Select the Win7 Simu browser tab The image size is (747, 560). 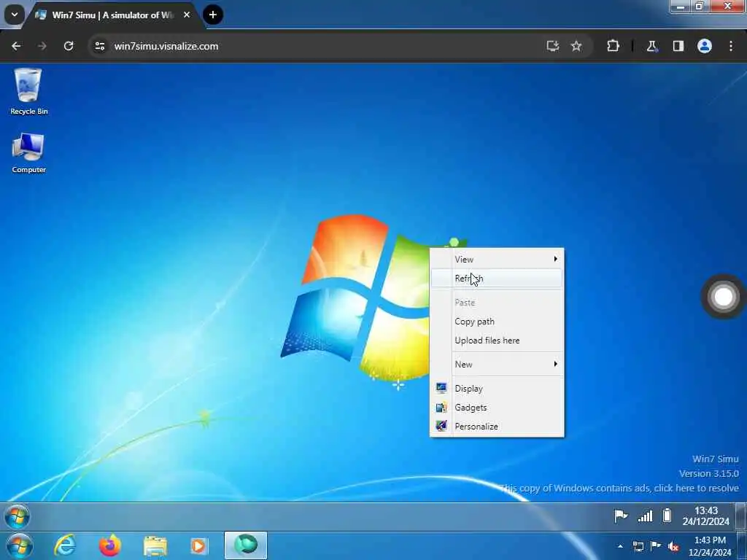[x=113, y=15]
